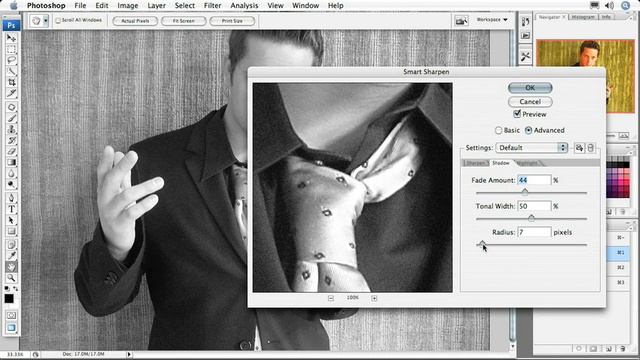
Task: Click the Radius slider handle
Action: pos(482,244)
